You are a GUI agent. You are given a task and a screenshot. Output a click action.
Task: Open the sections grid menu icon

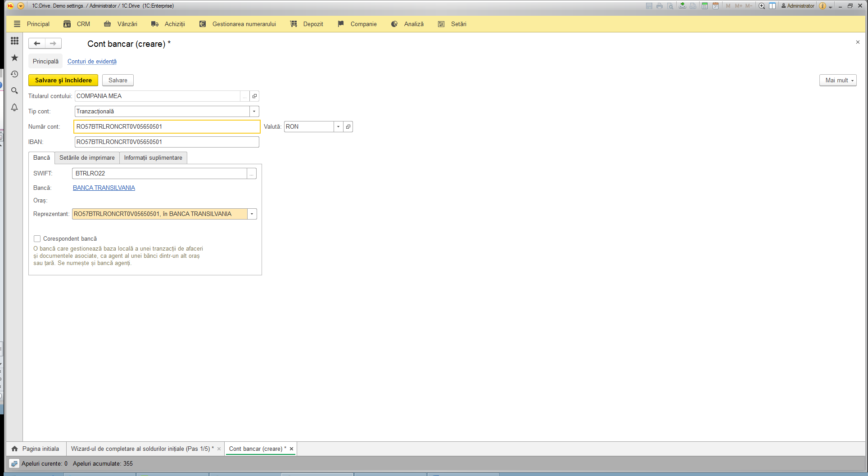coord(14,41)
